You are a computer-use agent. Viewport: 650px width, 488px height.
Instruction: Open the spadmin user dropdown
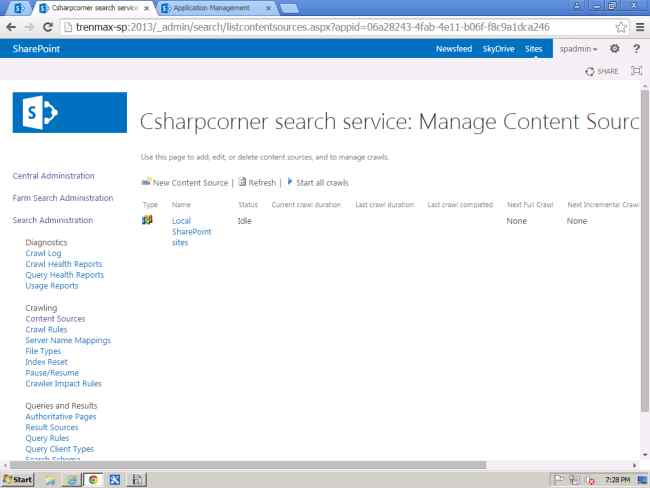pyautogui.click(x=578, y=49)
